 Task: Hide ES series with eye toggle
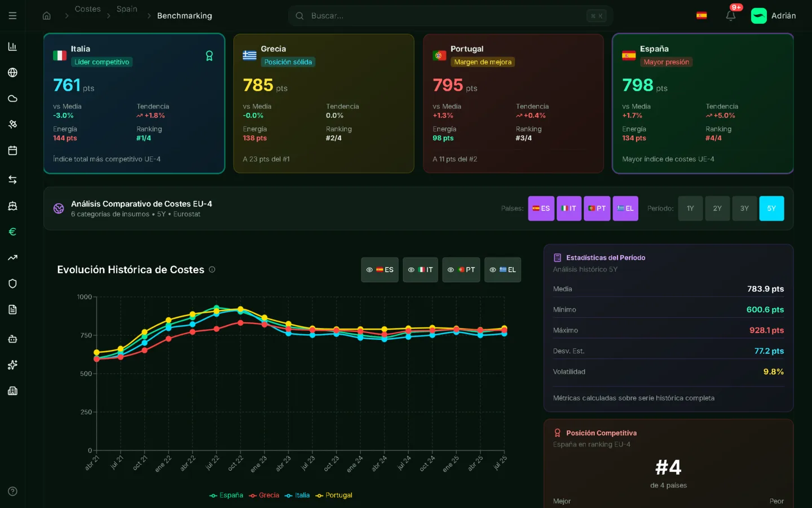tap(379, 270)
